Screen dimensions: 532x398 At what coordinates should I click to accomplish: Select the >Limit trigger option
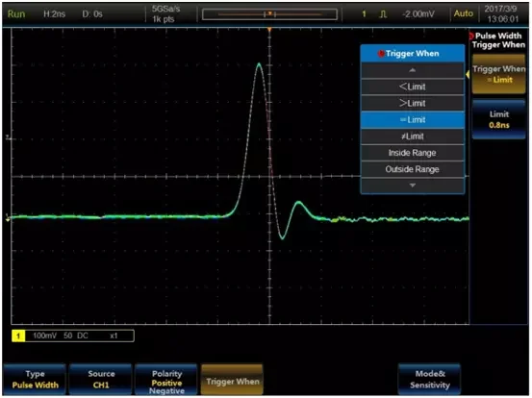413,104
